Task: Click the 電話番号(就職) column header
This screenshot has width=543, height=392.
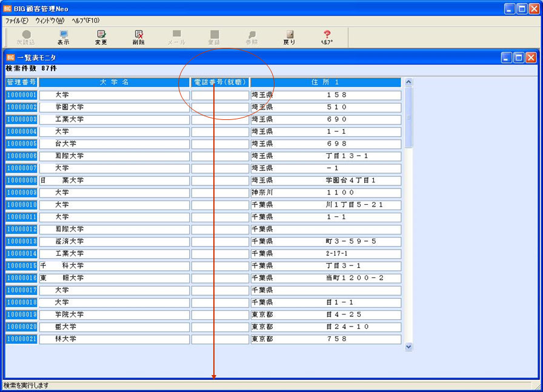Action: (220, 82)
